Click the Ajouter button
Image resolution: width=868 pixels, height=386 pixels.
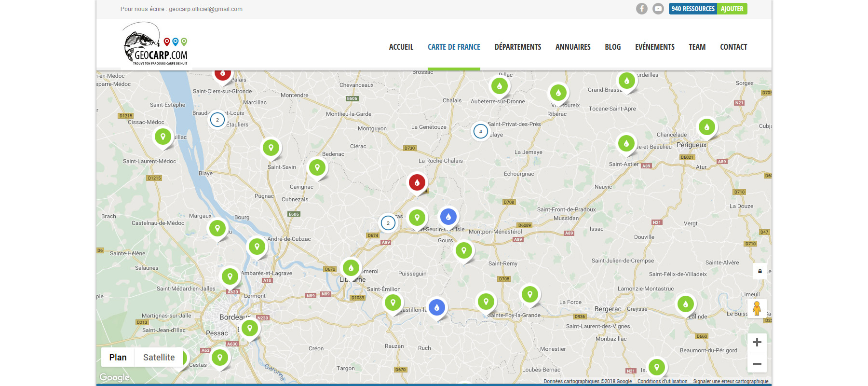point(732,9)
